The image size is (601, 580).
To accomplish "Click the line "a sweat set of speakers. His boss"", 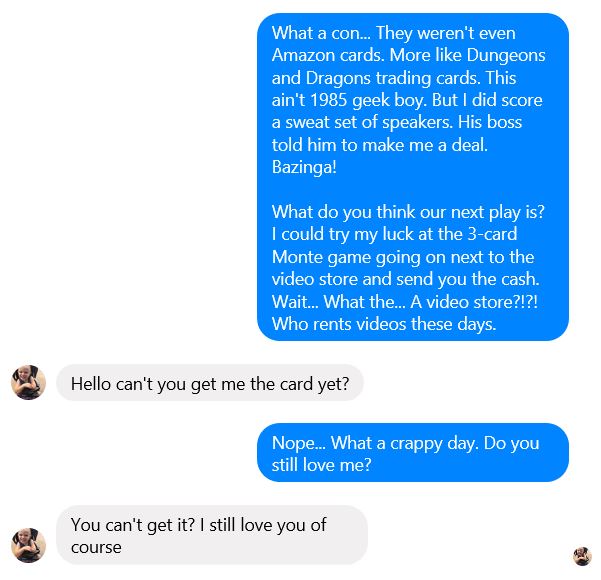I will pyautogui.click(x=397, y=123).
